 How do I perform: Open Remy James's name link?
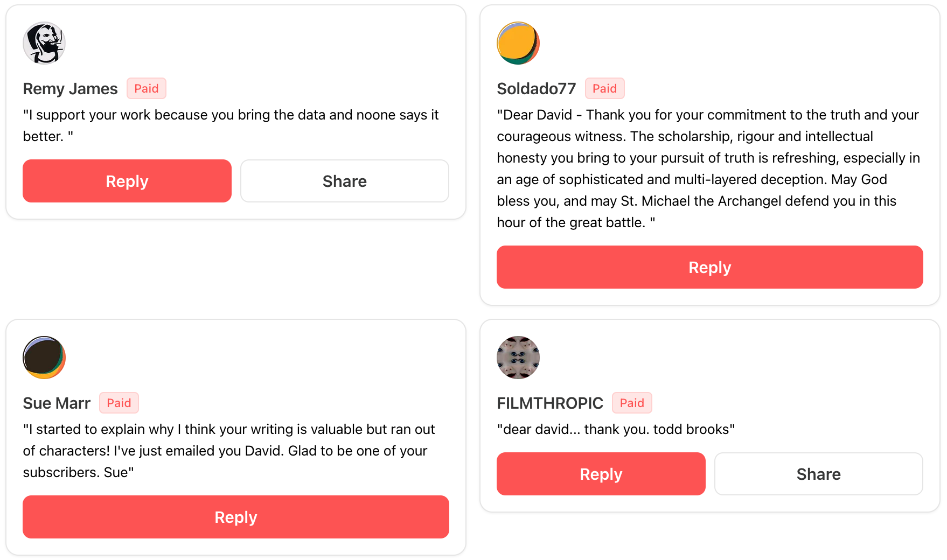(70, 89)
